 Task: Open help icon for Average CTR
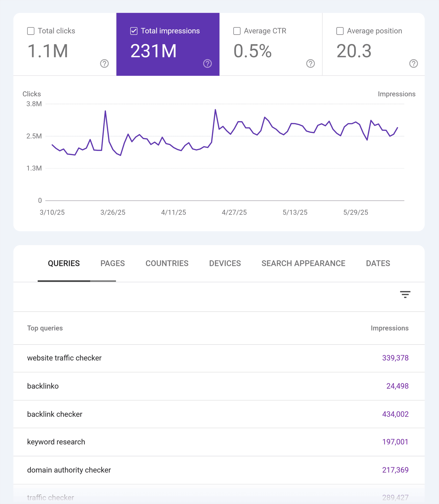(x=311, y=64)
